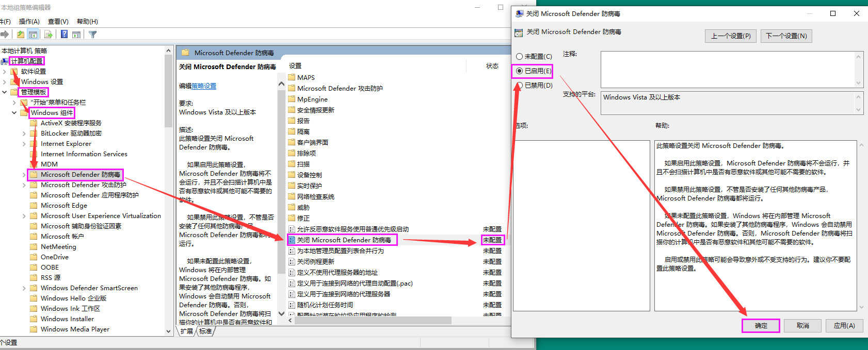This screenshot has width=868, height=350.
Task: Expand the Windows 设置 tree node
Action: click(5, 81)
